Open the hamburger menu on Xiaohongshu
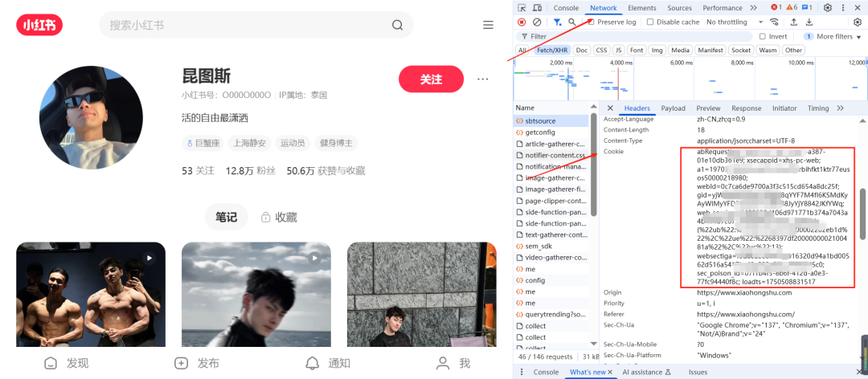This screenshot has height=379, width=868. [x=488, y=25]
